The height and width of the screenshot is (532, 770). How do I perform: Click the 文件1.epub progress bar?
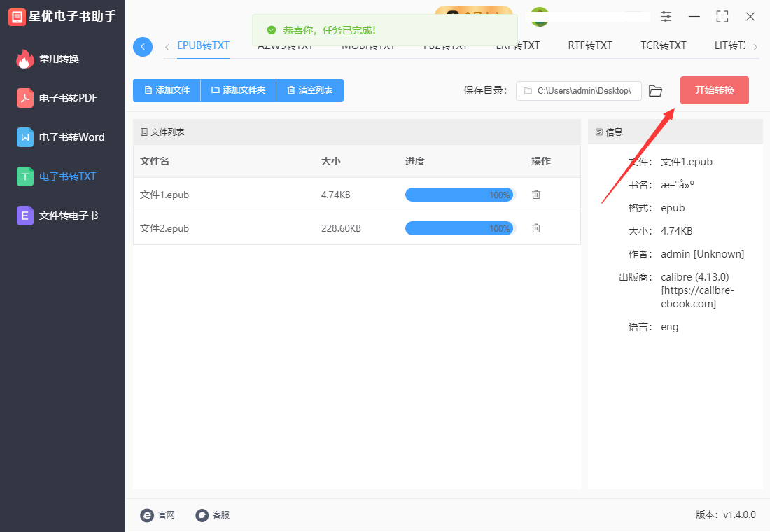(460, 195)
